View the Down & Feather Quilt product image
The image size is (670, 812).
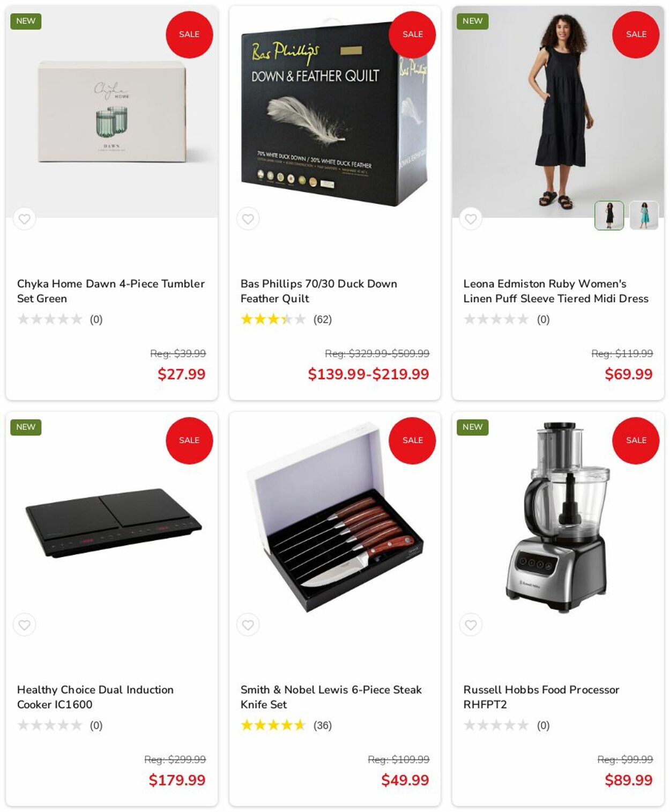pyautogui.click(x=334, y=113)
